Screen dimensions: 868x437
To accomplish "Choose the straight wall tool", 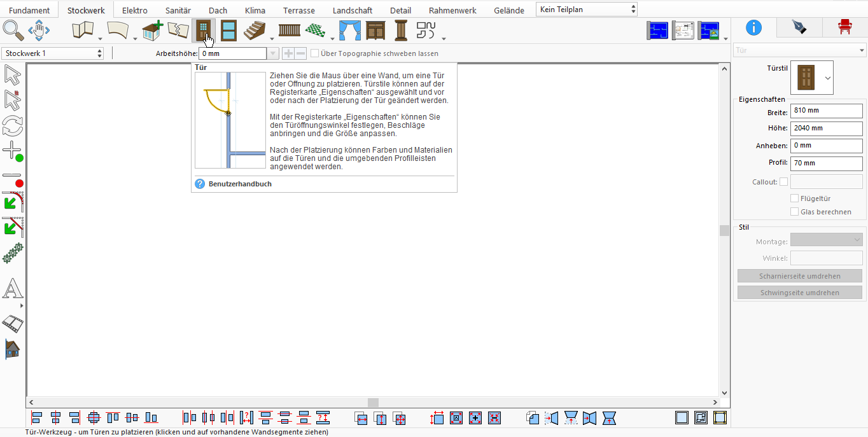I will (x=83, y=30).
